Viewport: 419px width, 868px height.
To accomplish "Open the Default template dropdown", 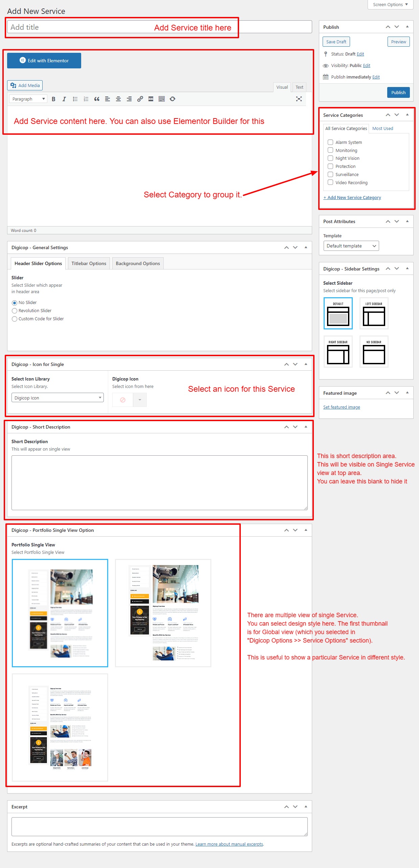I will click(351, 246).
